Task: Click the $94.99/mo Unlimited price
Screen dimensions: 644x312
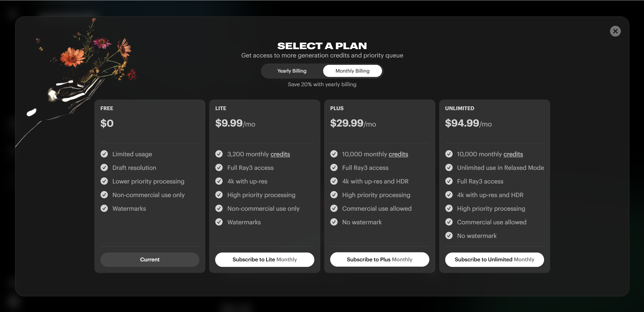Action: click(468, 123)
